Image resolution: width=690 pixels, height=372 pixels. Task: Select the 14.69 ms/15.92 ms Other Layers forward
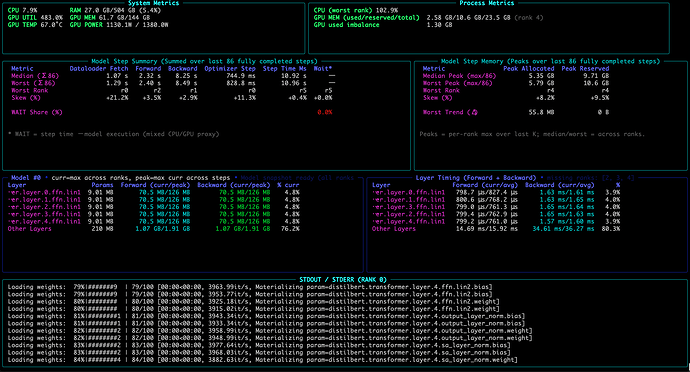click(487, 229)
